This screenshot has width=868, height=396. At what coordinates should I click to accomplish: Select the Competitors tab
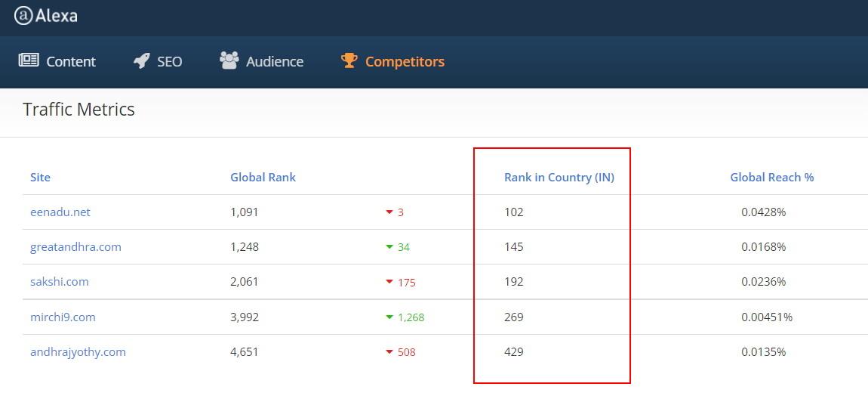click(x=392, y=61)
